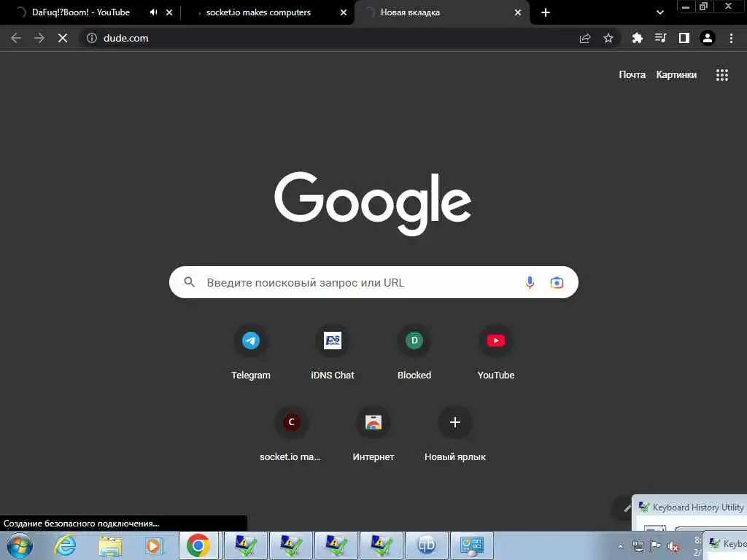Open Windows Media Player from the taskbar
Image resolution: width=747 pixels, height=560 pixels.
[x=155, y=545]
